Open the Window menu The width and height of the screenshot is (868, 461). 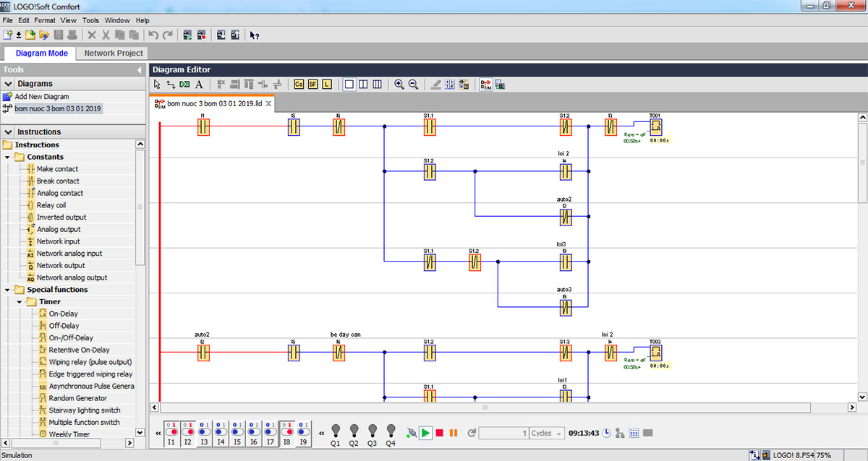(x=117, y=20)
